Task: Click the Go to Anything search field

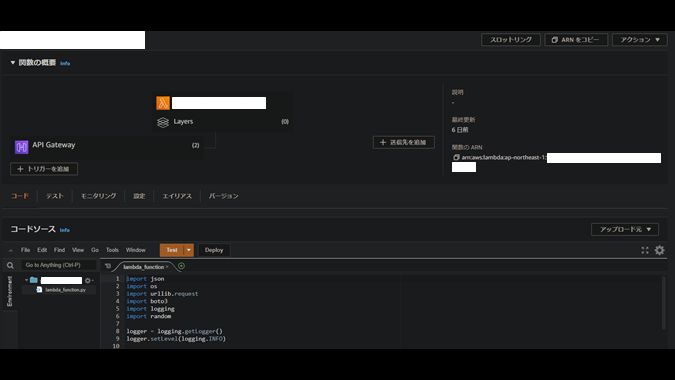Action: (x=59, y=265)
